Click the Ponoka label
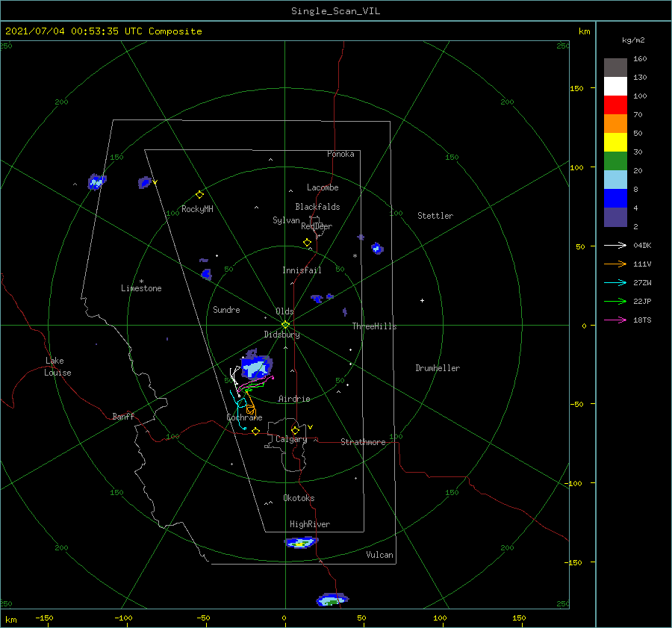Image resolution: width=672 pixels, height=628 pixels. [x=340, y=154]
